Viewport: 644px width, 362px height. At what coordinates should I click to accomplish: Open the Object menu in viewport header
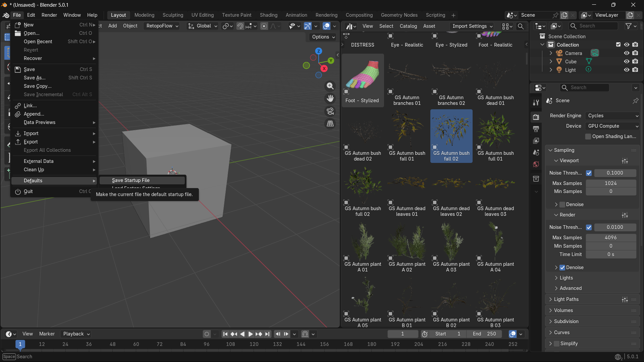[x=130, y=26]
